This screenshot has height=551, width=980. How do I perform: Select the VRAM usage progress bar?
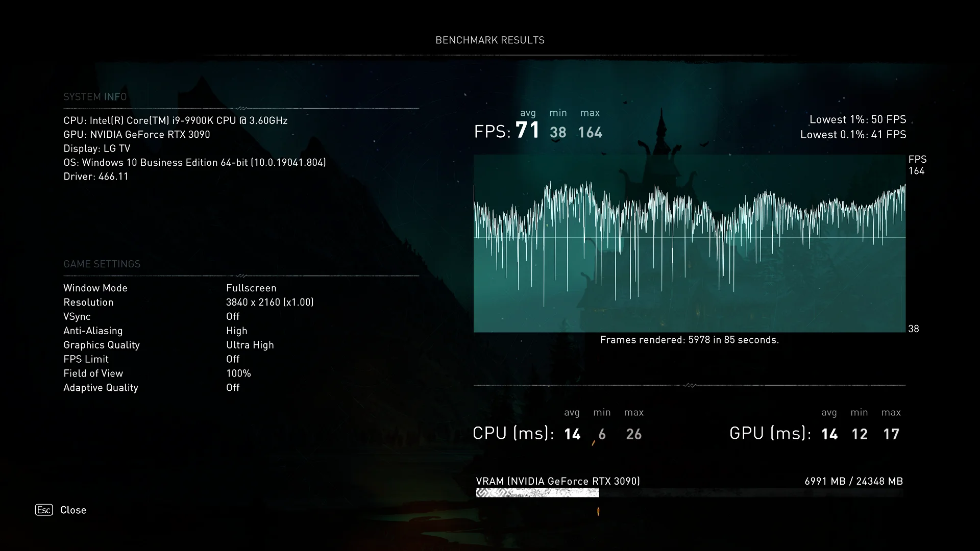pos(690,493)
